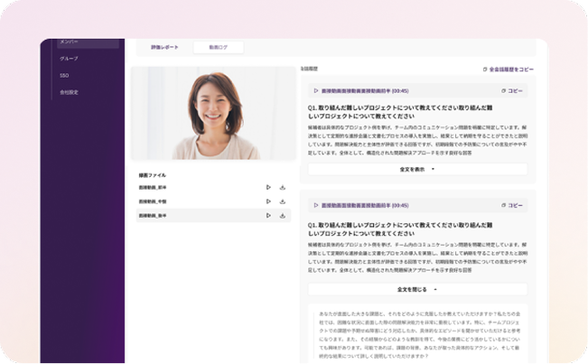
Task: Play the interview video clip in second card
Action: [x=316, y=205]
